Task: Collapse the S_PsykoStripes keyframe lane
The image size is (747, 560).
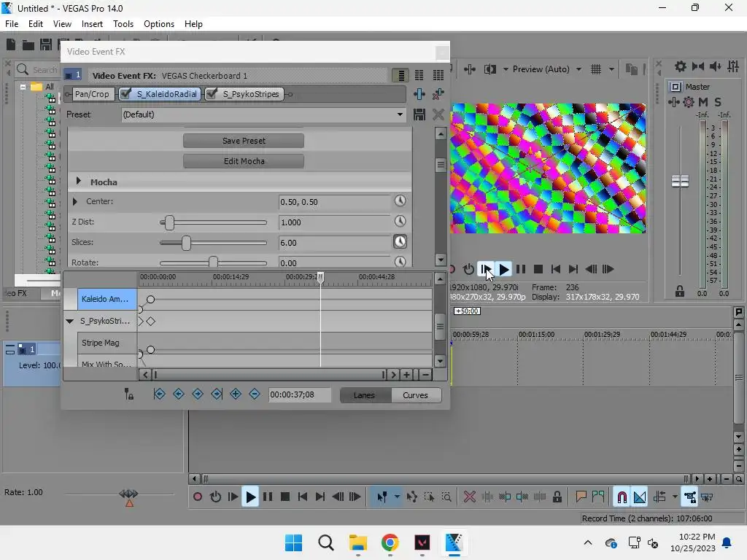Action: [x=69, y=321]
